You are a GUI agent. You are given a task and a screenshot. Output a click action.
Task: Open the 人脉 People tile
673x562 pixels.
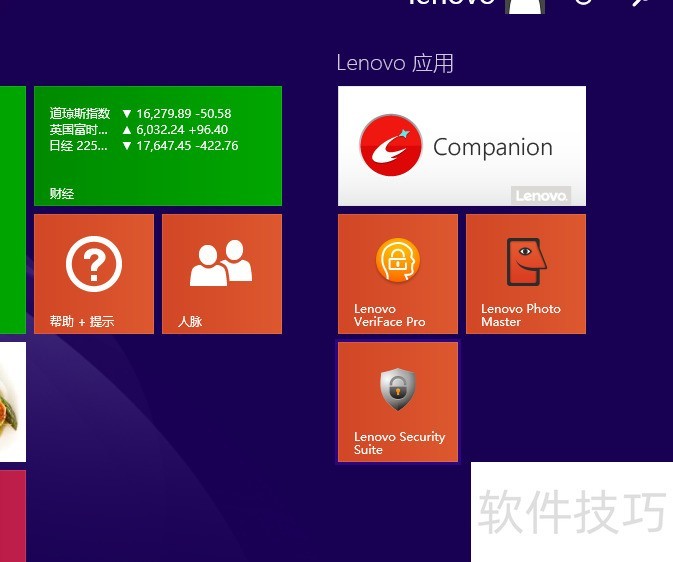pos(222,274)
